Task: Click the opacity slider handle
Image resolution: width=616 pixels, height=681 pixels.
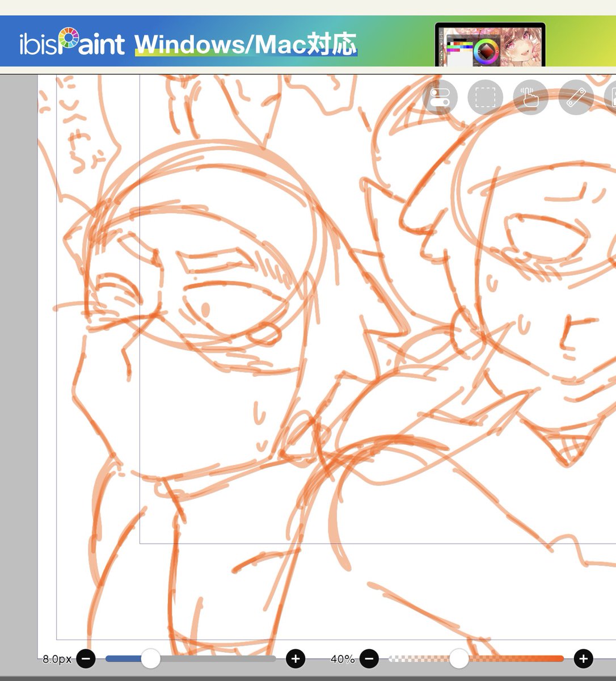Action: click(x=459, y=659)
